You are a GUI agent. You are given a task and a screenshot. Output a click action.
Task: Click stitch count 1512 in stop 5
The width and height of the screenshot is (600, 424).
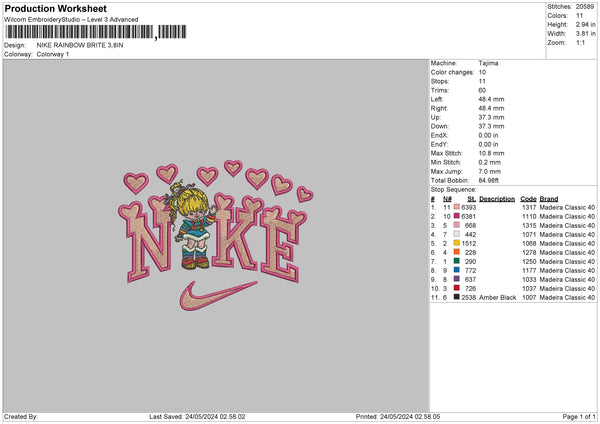click(469, 243)
